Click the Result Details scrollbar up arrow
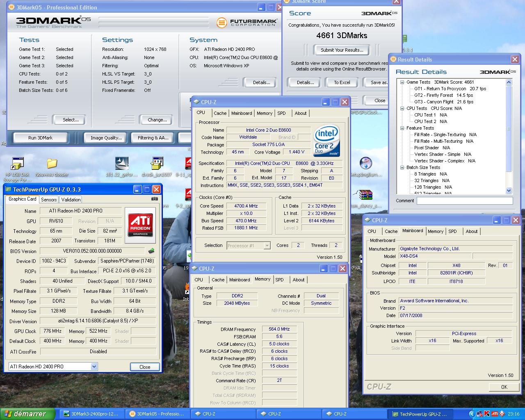 click(x=509, y=82)
